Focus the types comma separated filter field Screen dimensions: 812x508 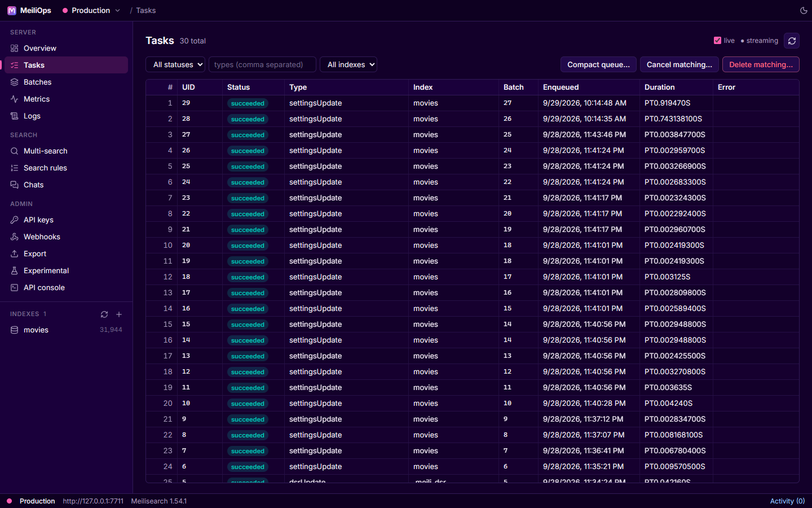coord(262,65)
